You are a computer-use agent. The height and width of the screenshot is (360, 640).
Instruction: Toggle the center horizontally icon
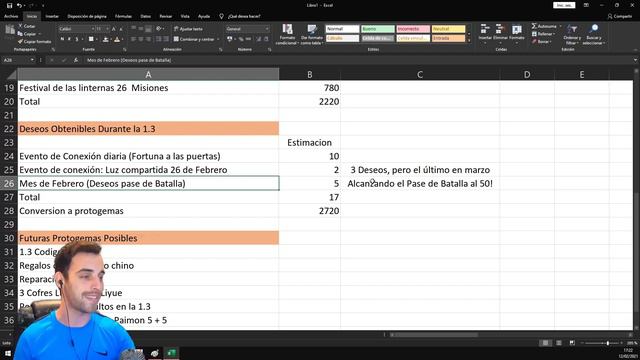tap(141, 39)
